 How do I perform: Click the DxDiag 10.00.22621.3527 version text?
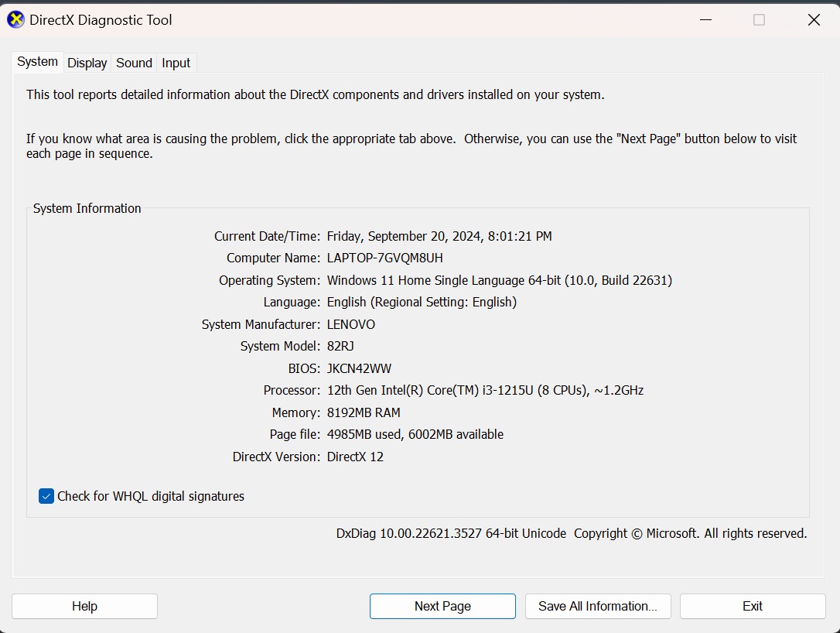pos(451,533)
